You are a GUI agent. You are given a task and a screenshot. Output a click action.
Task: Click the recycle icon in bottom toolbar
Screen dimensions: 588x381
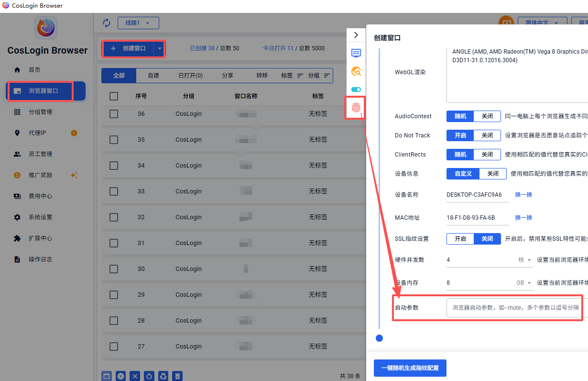[163, 376]
